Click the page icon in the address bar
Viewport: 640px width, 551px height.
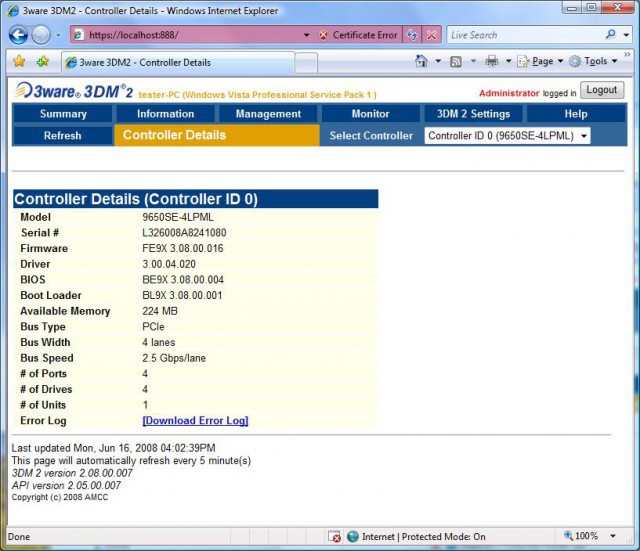[78, 35]
